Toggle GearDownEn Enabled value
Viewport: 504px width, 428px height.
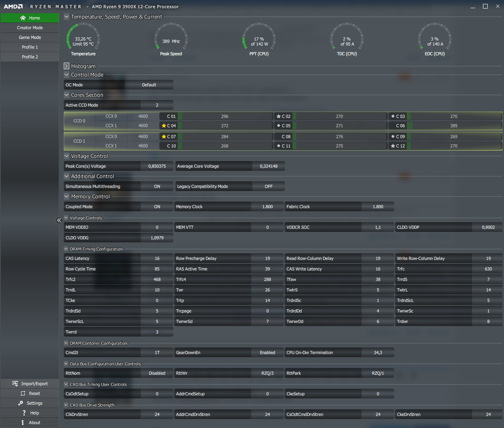268,353
